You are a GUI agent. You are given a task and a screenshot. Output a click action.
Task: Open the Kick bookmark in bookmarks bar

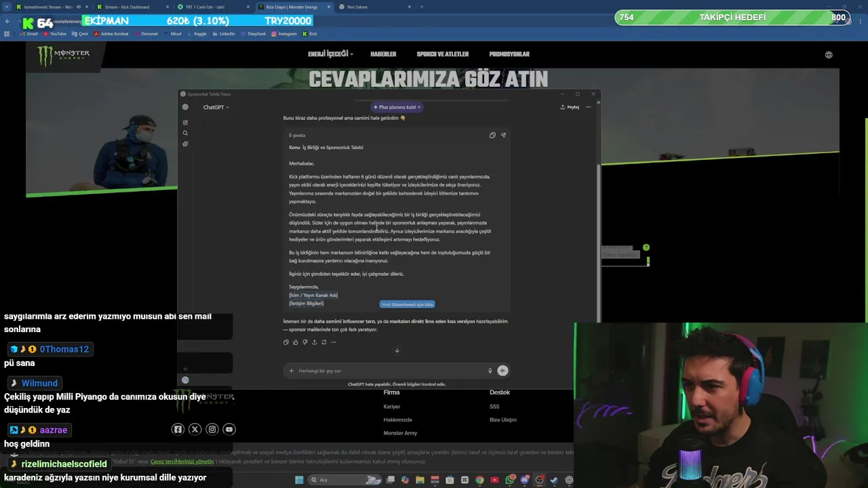pos(309,33)
